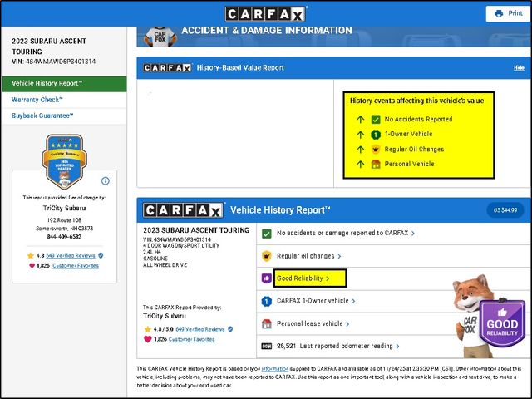Click the 1-Owner blue badge icon
Image resolution: width=532 pixels, height=399 pixels.
point(267,301)
